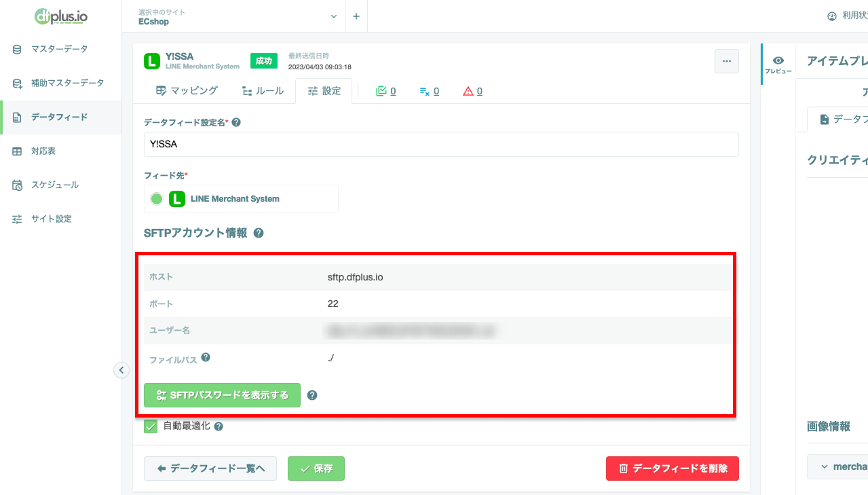
Task: Expand the ECshop site selector dropdown
Action: pyautogui.click(x=238, y=16)
